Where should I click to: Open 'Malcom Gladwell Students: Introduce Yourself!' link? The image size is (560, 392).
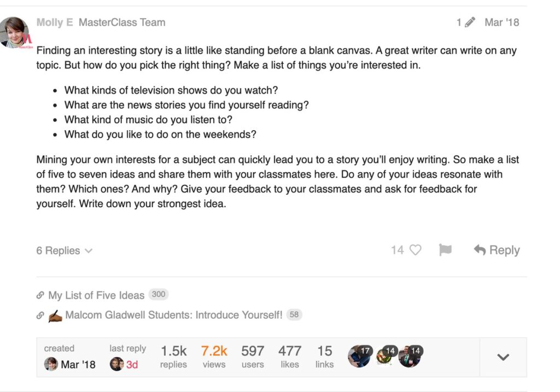173,315
